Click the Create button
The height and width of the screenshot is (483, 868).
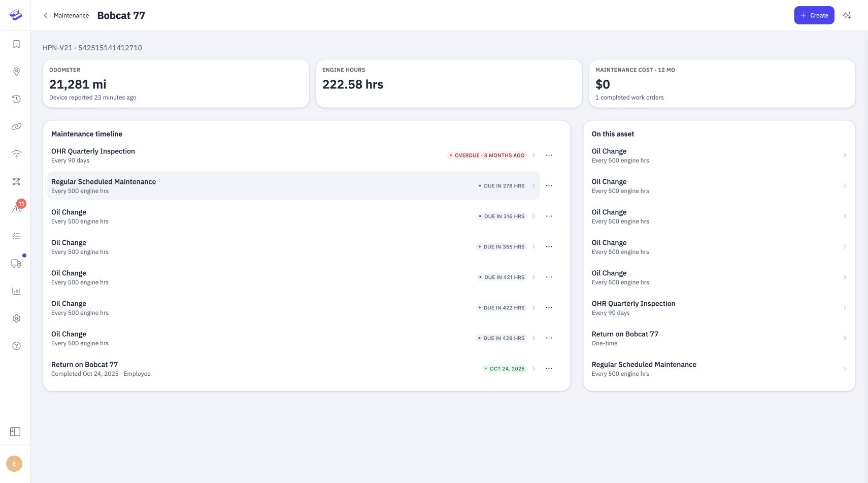tap(814, 15)
